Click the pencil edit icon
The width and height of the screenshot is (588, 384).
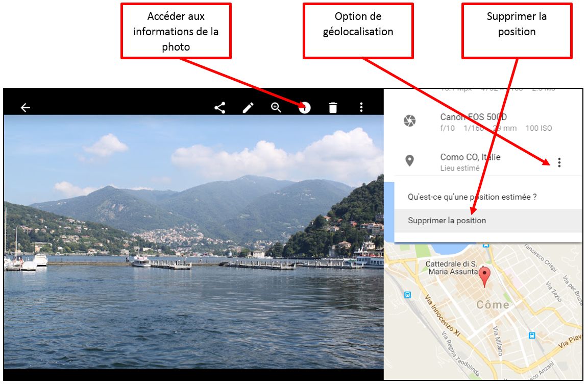(248, 108)
